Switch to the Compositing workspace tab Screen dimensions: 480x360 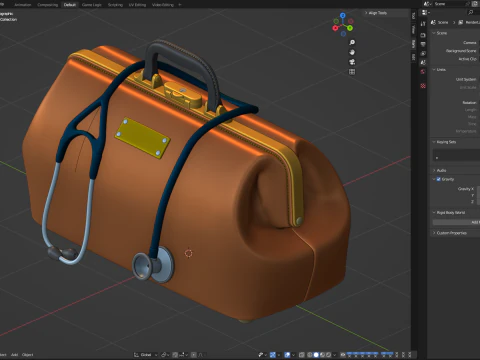pyautogui.click(x=47, y=5)
